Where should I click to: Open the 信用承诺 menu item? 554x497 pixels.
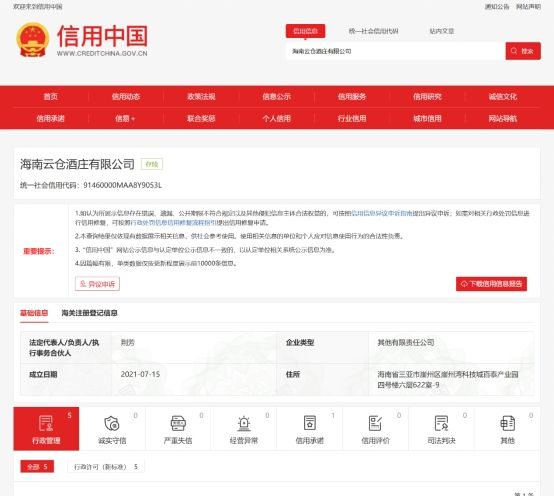[x=51, y=119]
